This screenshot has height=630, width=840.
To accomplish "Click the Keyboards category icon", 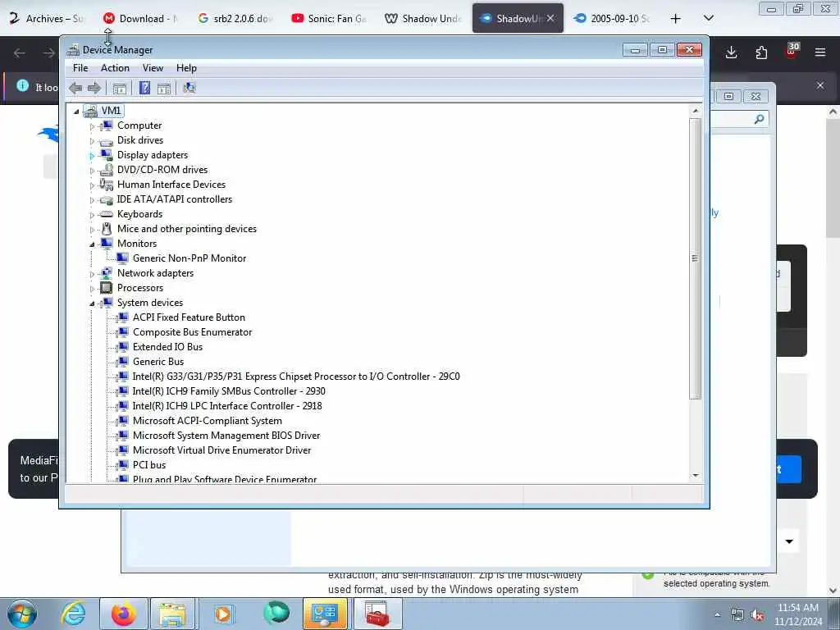I will (x=107, y=214).
